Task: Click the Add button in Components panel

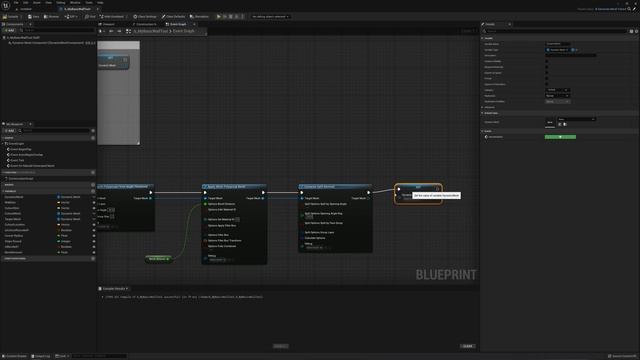Action: (9, 30)
